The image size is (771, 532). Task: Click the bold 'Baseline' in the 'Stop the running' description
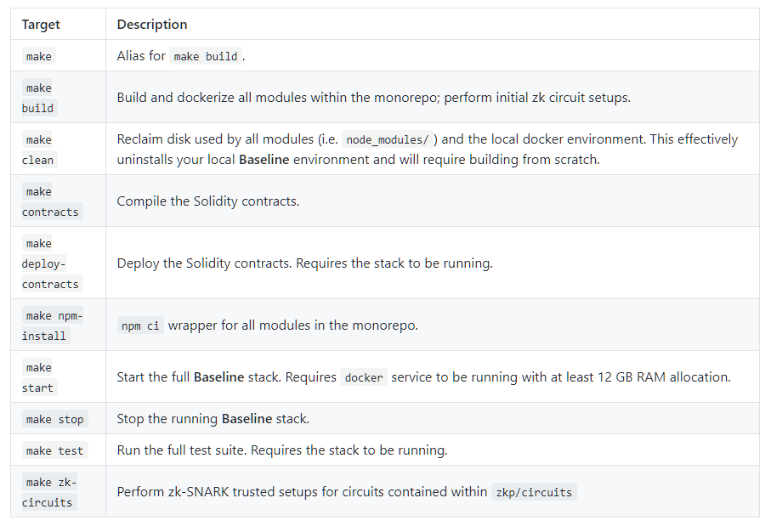[x=246, y=419]
